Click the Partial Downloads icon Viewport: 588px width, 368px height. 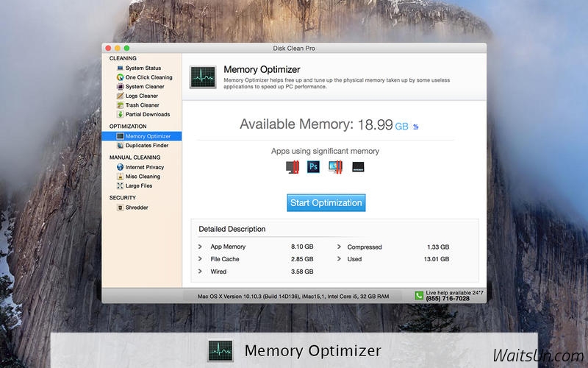[120, 115]
